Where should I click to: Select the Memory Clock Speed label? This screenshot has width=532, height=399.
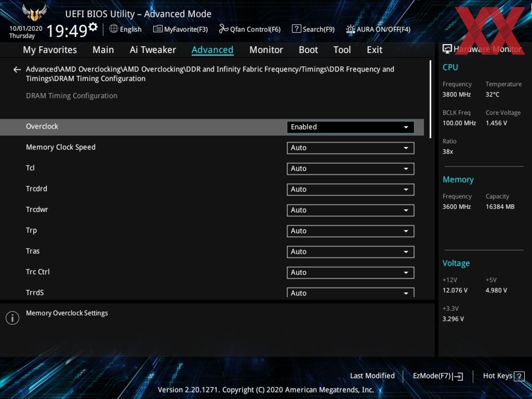[x=61, y=147]
